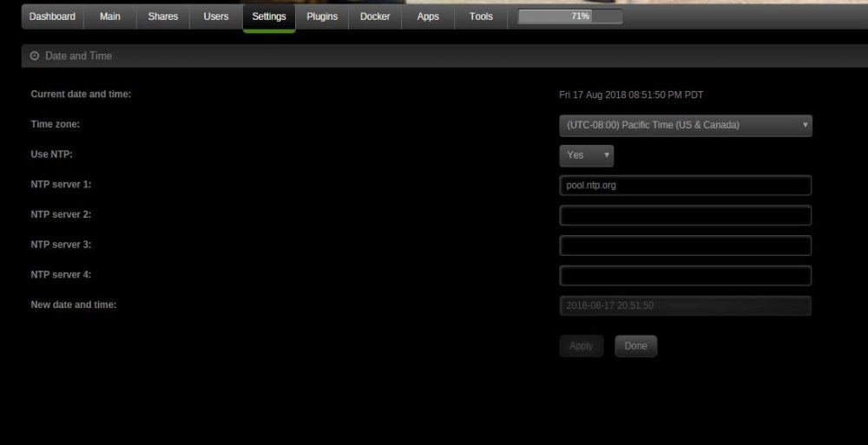This screenshot has height=445, width=868.
Task: Click the NTP server 2 input field
Action: pyautogui.click(x=686, y=215)
